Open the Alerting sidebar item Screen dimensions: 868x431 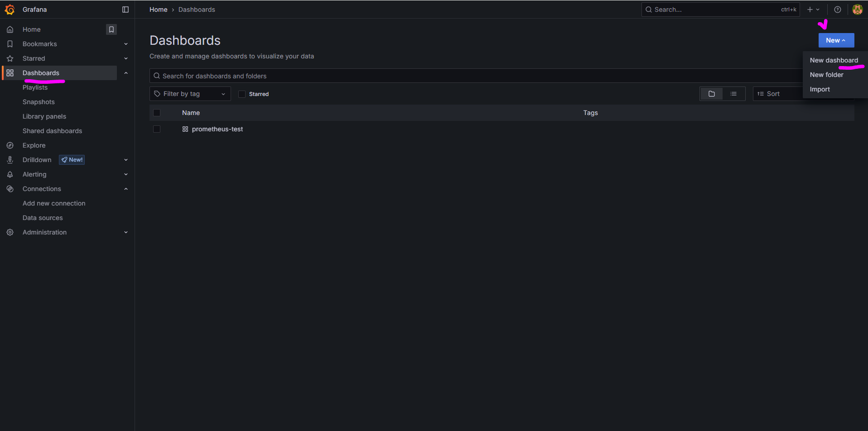34,174
